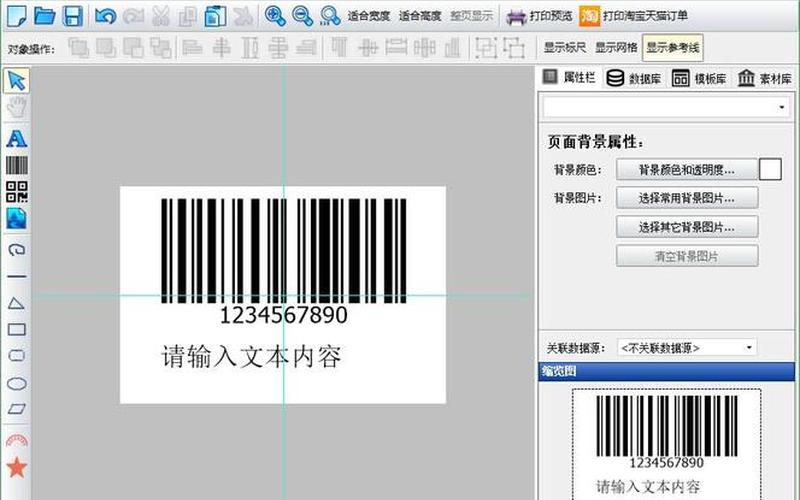Click the 整页显示 whole page button
This screenshot has width=800, height=500.
click(471, 16)
